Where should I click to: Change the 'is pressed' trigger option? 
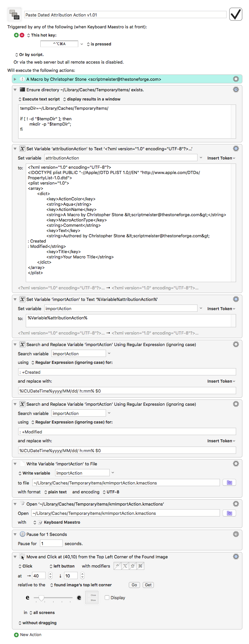[x=99, y=44]
